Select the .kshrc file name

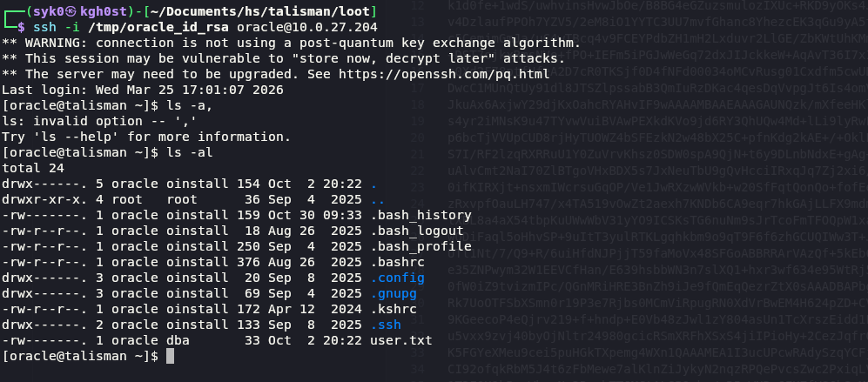point(394,309)
